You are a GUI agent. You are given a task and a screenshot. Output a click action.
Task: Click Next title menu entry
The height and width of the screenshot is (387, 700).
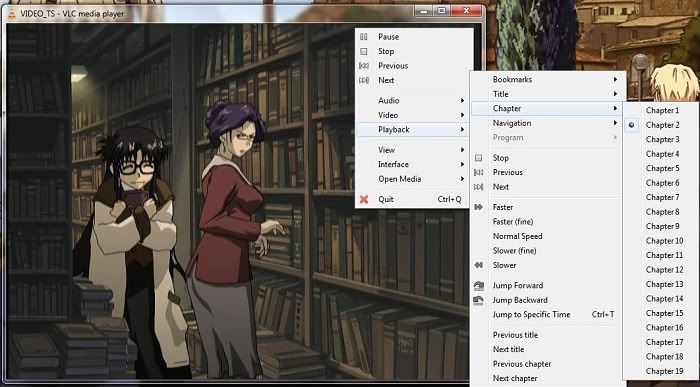546,350
